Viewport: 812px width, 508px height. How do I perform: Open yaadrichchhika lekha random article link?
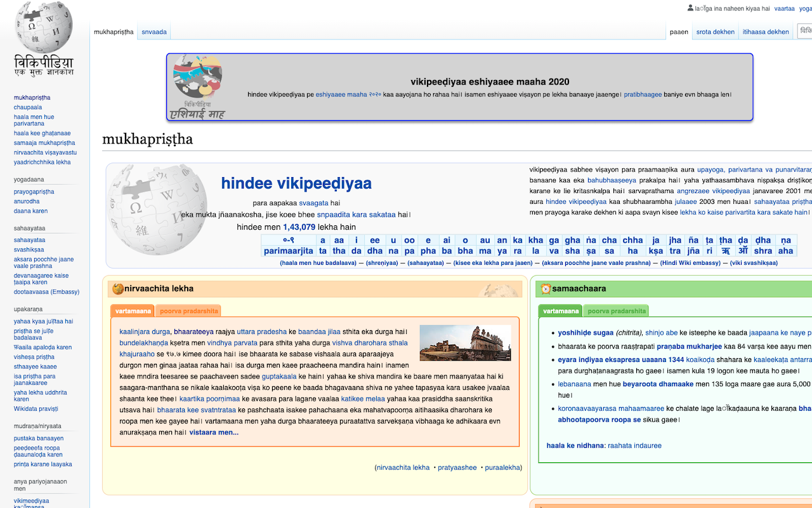click(43, 163)
